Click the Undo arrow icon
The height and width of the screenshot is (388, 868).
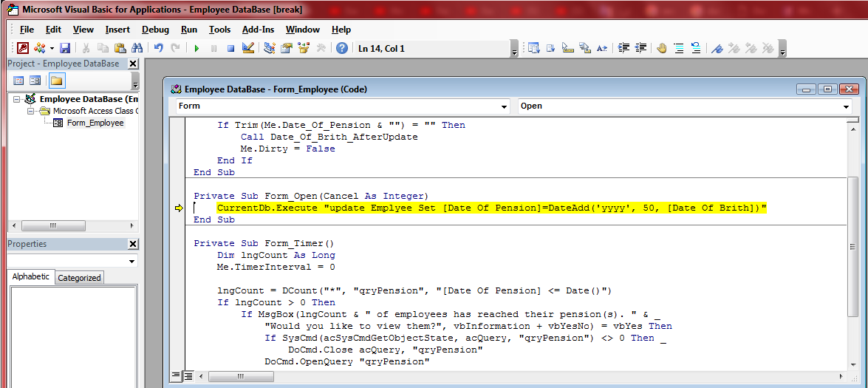159,48
